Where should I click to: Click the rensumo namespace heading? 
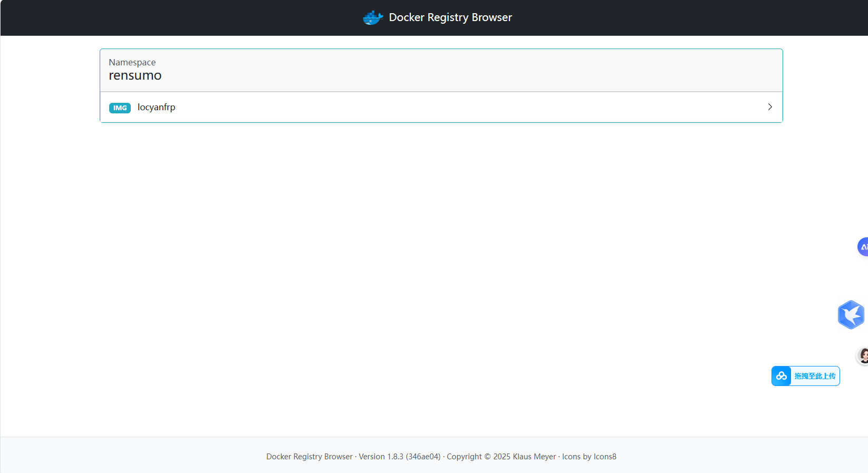135,75
